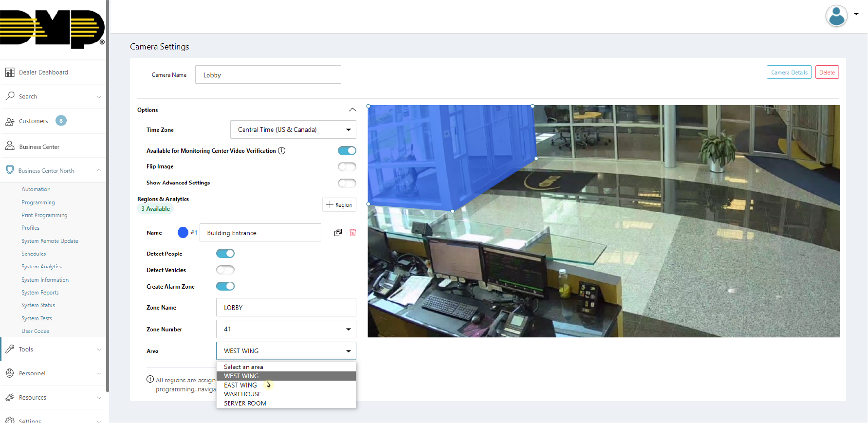Screen dimensions: 868x423
Task: Add a new Region
Action: [x=339, y=205]
